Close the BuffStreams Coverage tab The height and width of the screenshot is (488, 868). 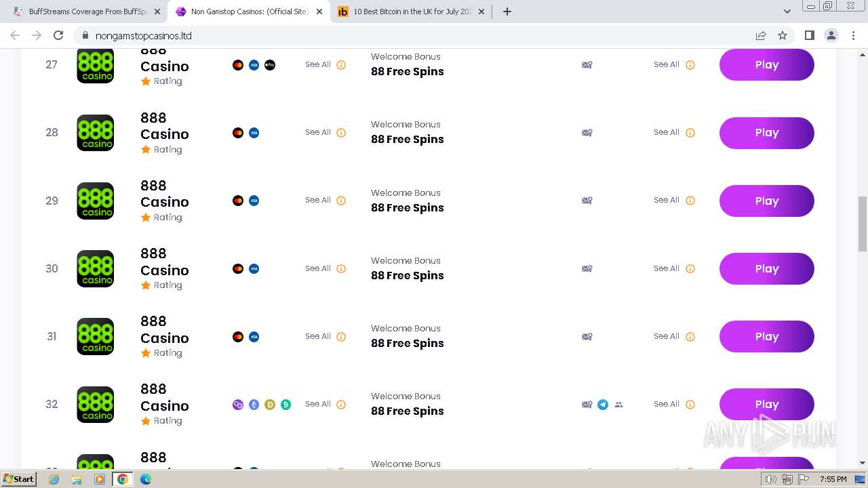point(157,12)
